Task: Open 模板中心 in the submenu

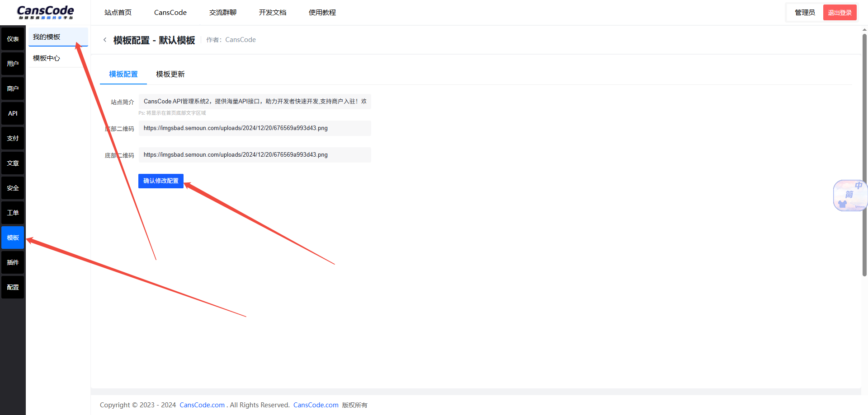Action: tap(47, 58)
